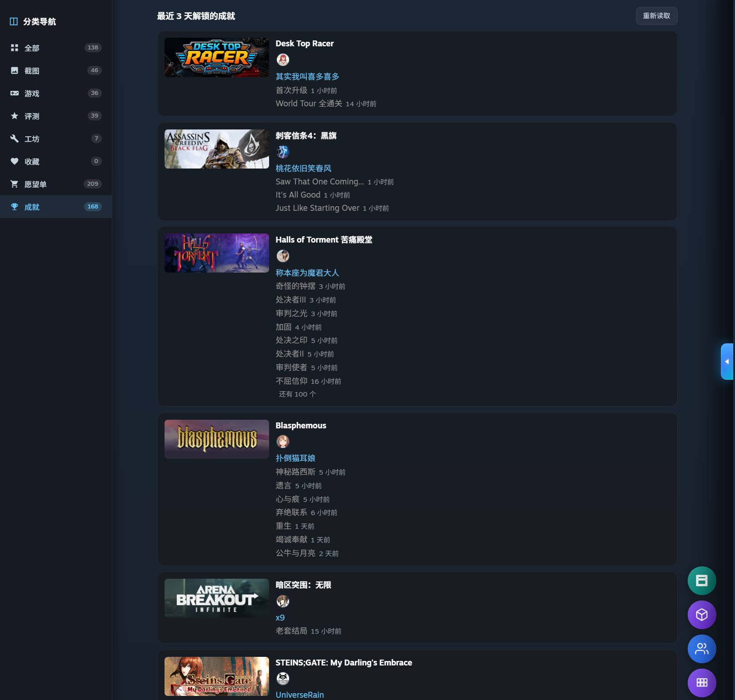Viewport: 735px width, 700px height.
Task: Go to 工坊 category
Action: click(56, 139)
